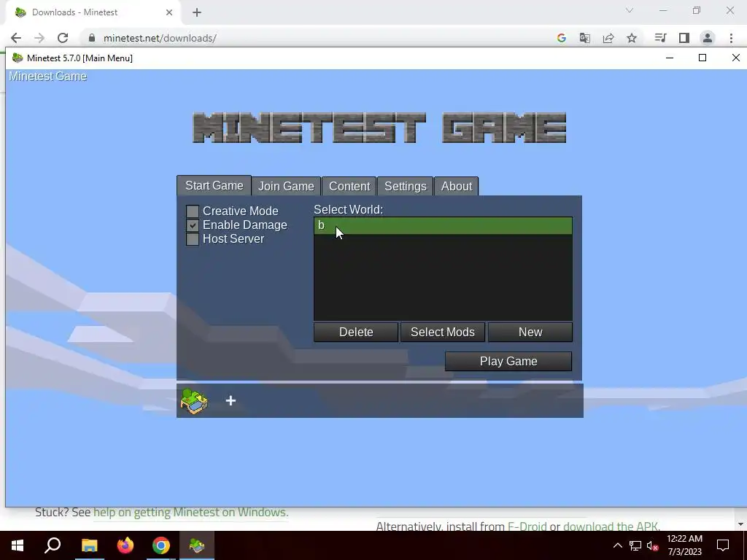Launch File Explorer from taskbar
747x560 pixels.
(x=89, y=545)
